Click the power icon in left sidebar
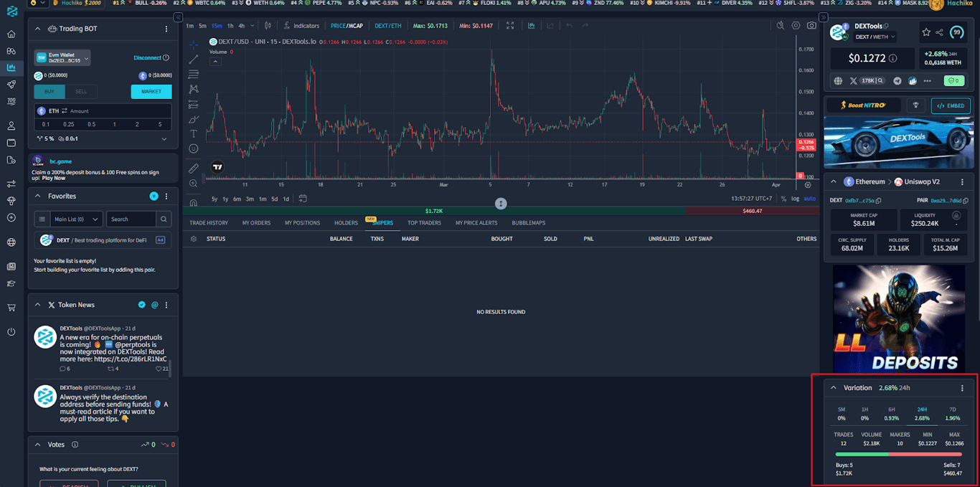 [11, 331]
